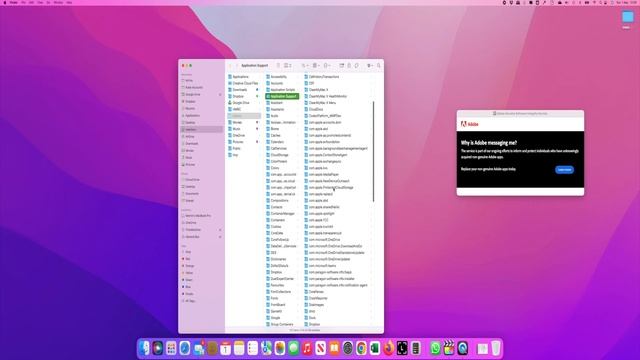Screen dimensions: 640x360
Task: Open Firefox from the Dock
Action: (x=389, y=348)
